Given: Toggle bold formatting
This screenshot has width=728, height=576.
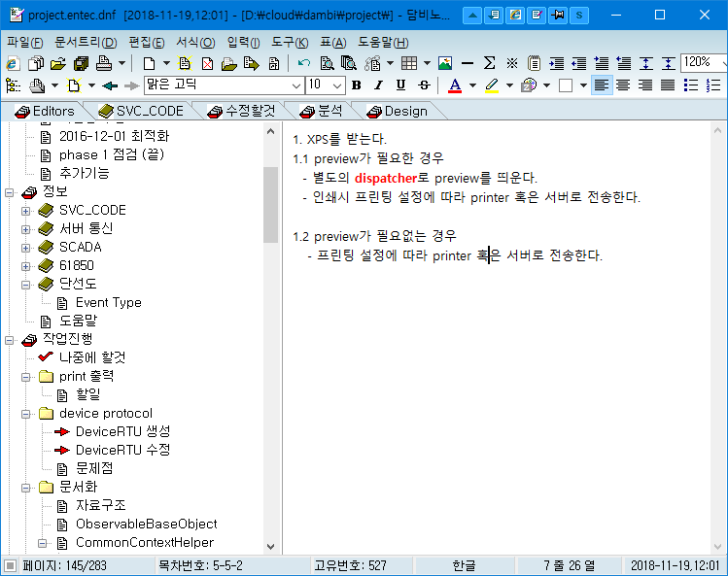Looking at the screenshot, I should point(356,85).
